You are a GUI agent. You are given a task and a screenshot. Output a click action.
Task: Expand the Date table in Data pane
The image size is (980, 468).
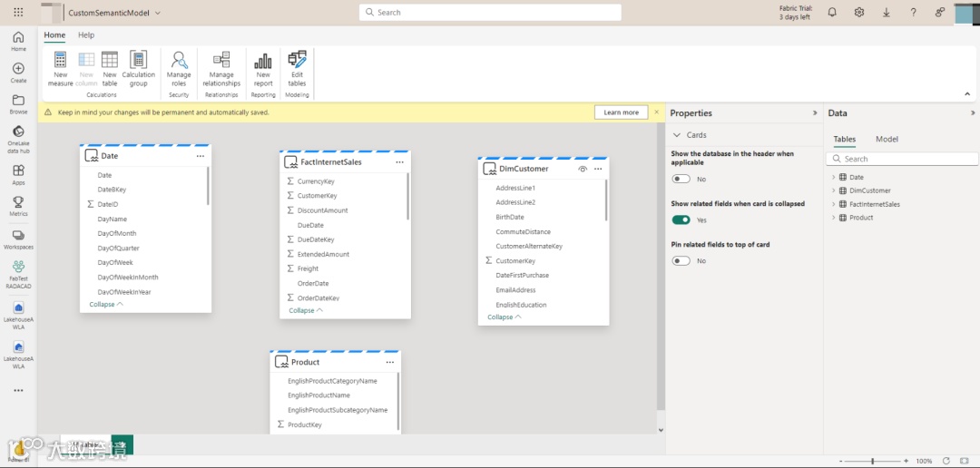click(834, 178)
